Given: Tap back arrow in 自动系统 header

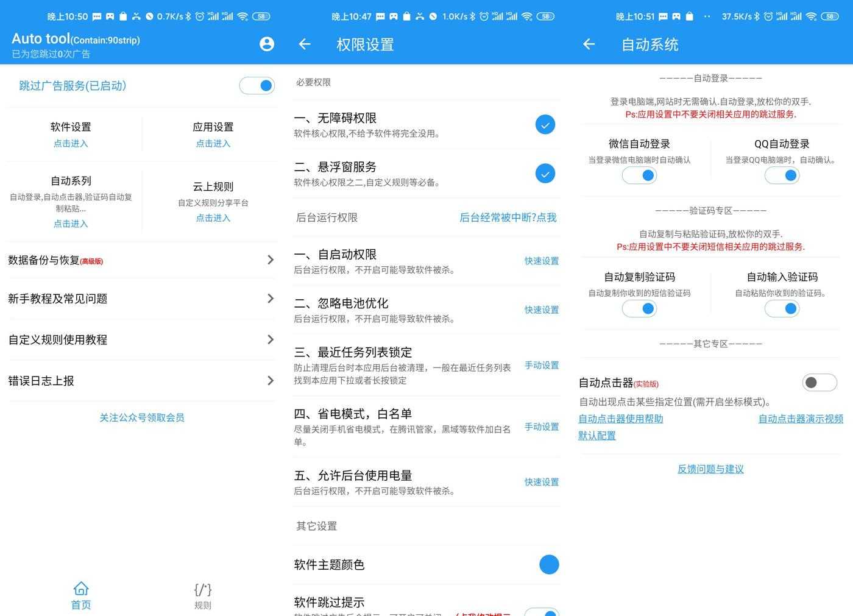Looking at the screenshot, I should click(x=589, y=44).
